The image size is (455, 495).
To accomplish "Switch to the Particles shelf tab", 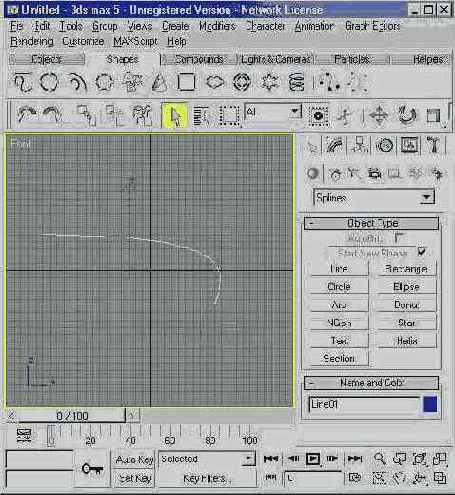I will [x=352, y=59].
